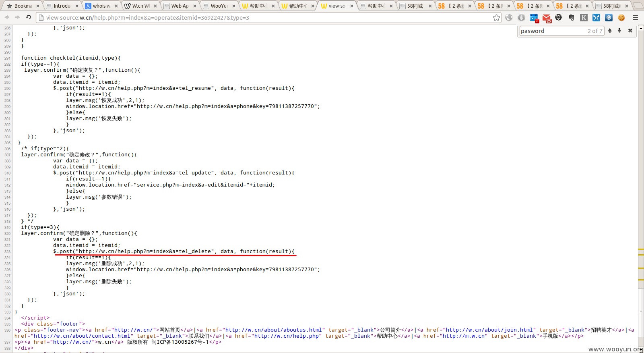Reload the current page
The width and height of the screenshot is (644, 353).
[28, 17]
